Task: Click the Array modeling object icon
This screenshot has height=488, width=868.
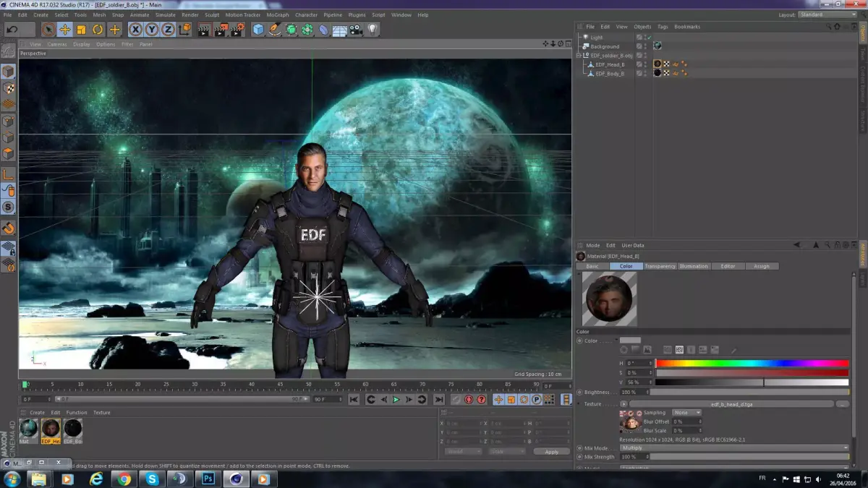Action: click(x=307, y=30)
